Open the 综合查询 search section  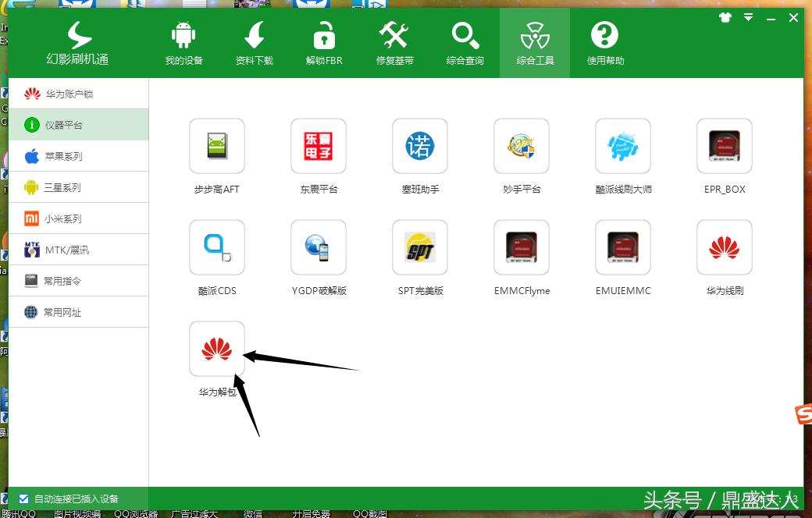tap(465, 44)
